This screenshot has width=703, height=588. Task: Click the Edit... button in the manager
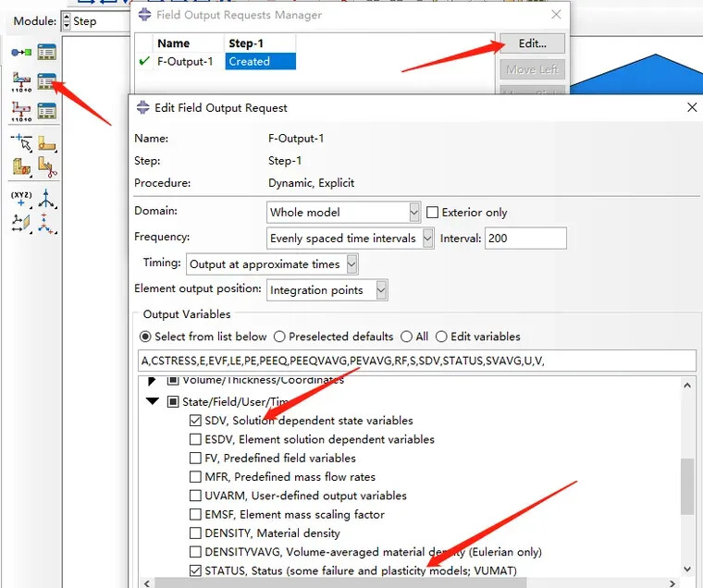[532, 43]
